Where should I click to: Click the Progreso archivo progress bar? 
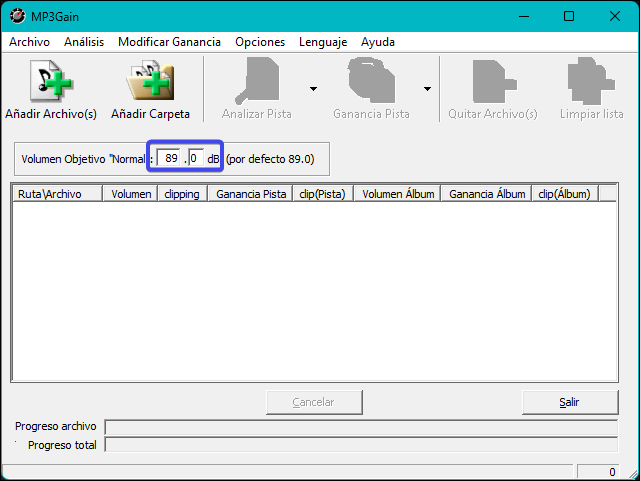361,427
